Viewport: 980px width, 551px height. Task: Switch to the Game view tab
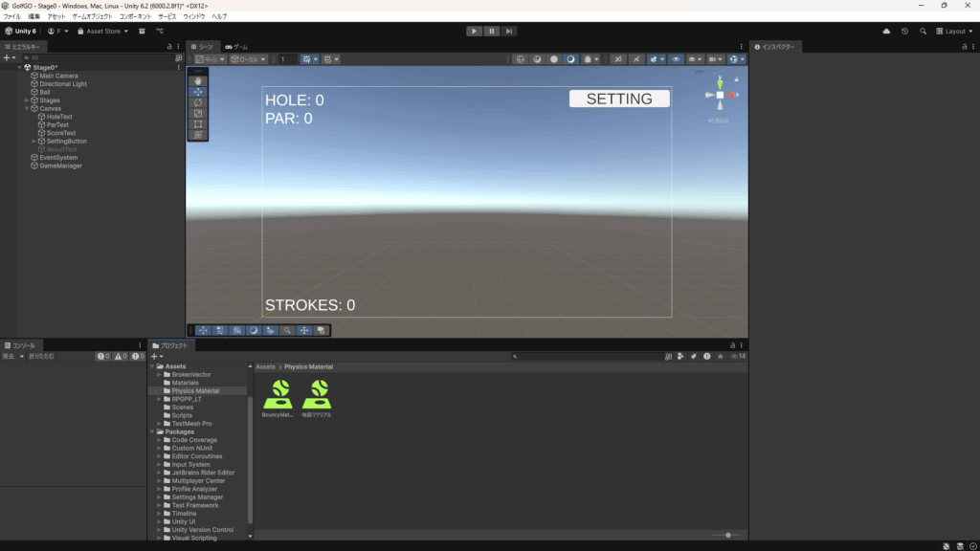coord(235,47)
